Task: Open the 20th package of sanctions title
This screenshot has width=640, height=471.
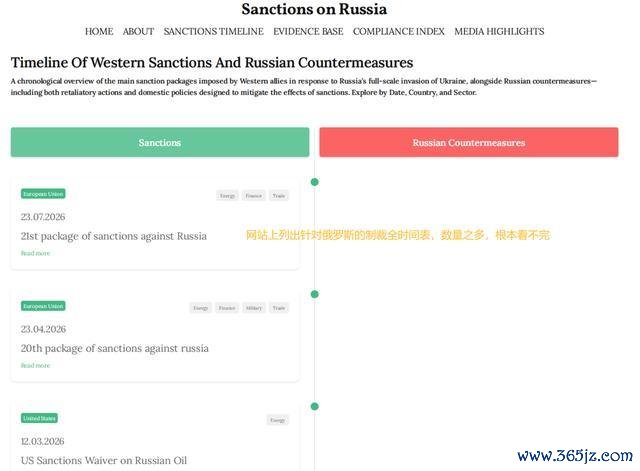Action: (x=114, y=348)
